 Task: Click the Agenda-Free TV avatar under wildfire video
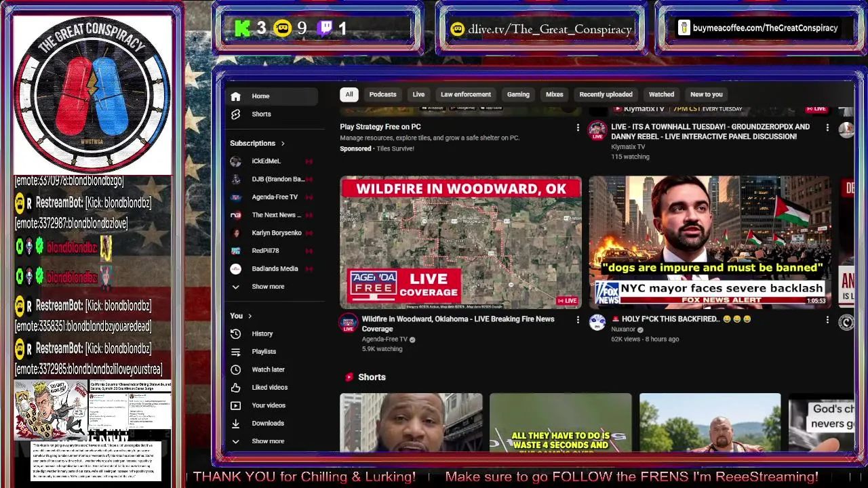[x=349, y=323]
